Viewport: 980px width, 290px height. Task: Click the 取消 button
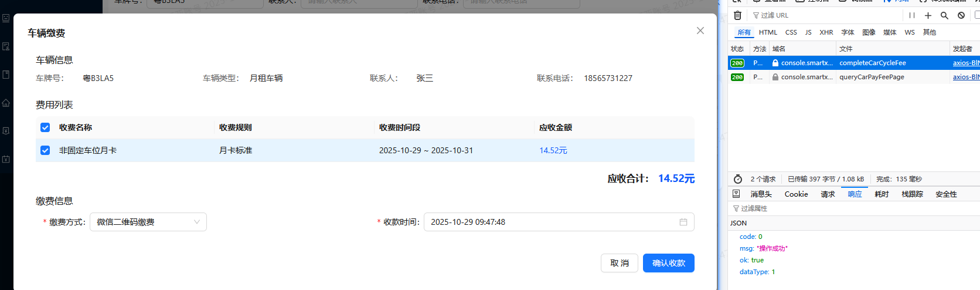point(620,263)
